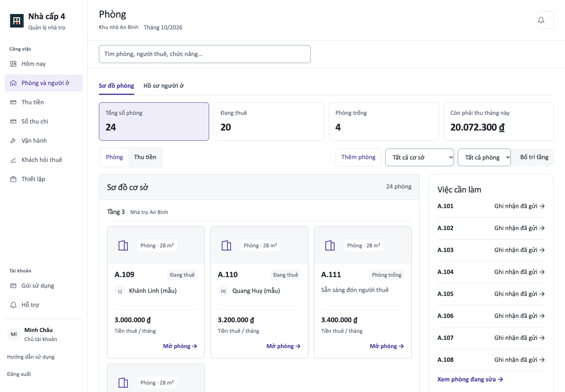
Task: Open Gói sử dụng plan page
Action: coord(44,286)
